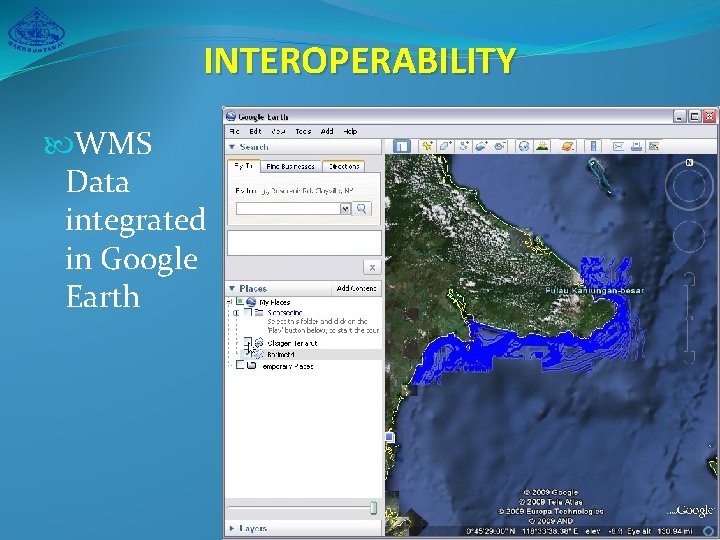The image size is (720, 540).
Task: Click the Add Content button
Action: point(356,288)
